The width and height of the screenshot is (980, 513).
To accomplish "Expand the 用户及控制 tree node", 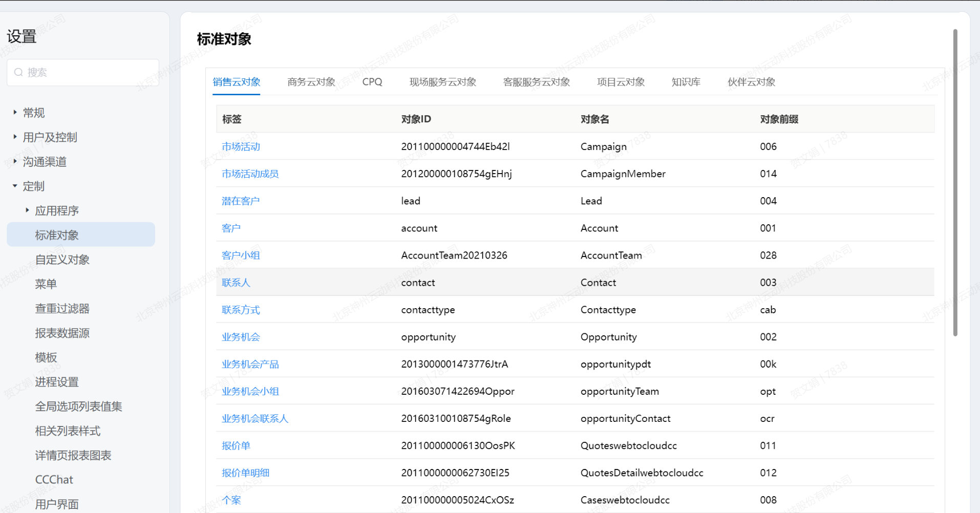I will coord(15,137).
